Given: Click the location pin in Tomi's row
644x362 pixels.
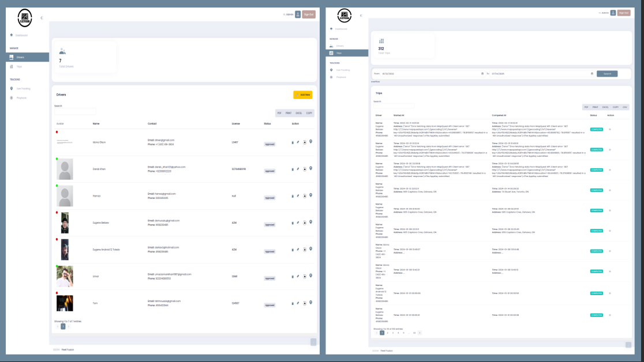Looking at the screenshot, I should click(x=310, y=302).
